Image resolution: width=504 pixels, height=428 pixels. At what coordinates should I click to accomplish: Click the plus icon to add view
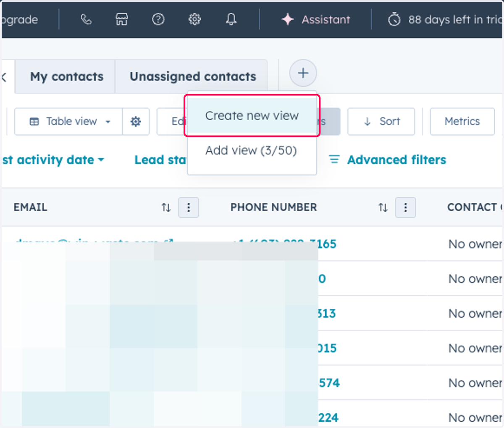click(x=303, y=73)
